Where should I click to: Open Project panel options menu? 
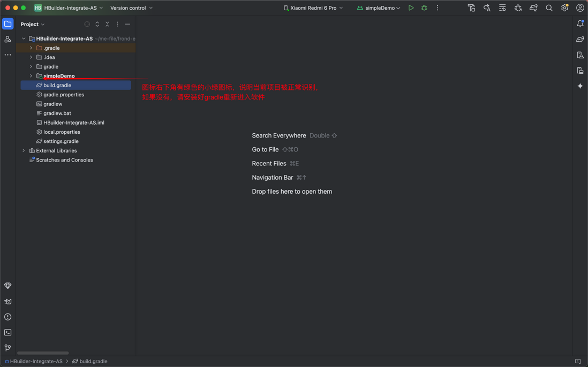point(117,24)
